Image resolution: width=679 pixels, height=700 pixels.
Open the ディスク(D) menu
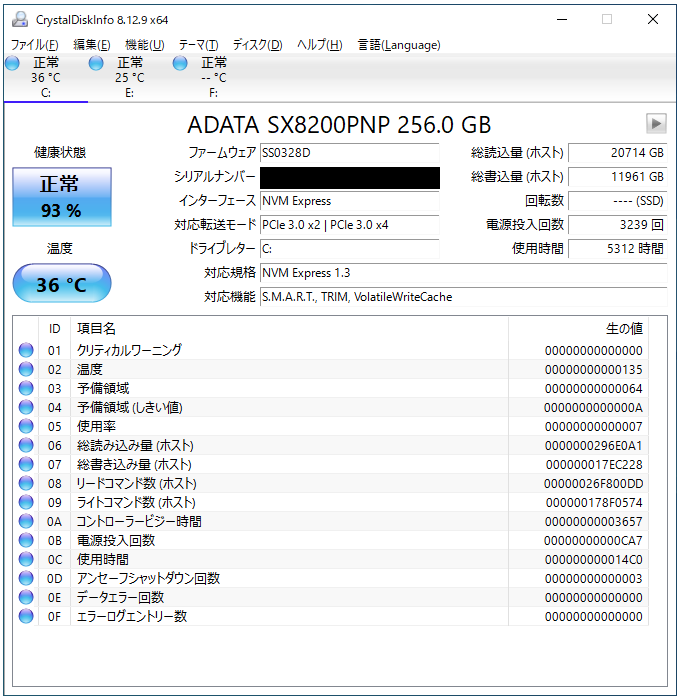click(257, 45)
